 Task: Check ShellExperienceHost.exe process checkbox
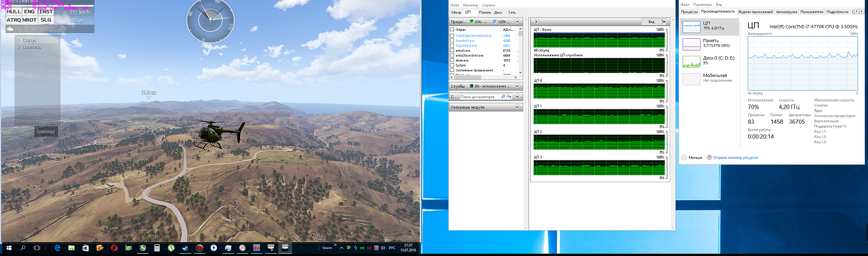[452, 35]
